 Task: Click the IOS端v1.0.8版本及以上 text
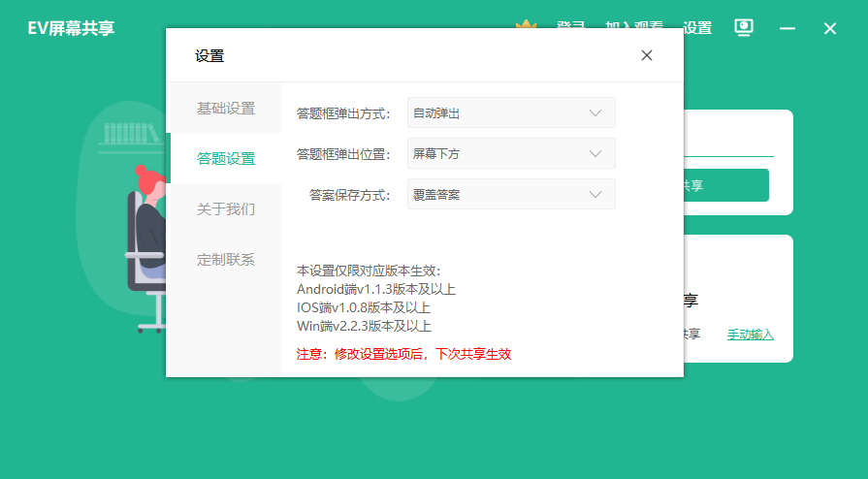tap(363, 307)
